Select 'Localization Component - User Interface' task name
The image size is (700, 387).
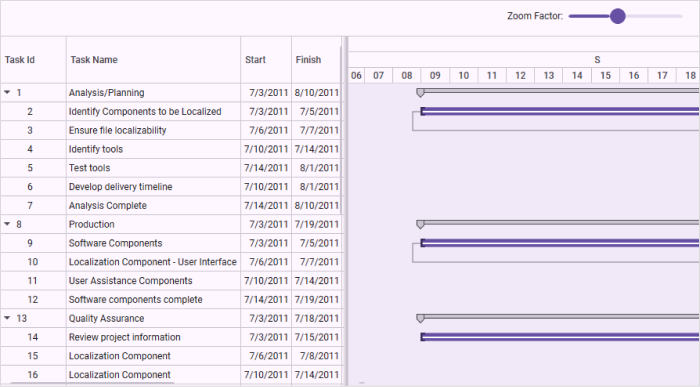(153, 262)
